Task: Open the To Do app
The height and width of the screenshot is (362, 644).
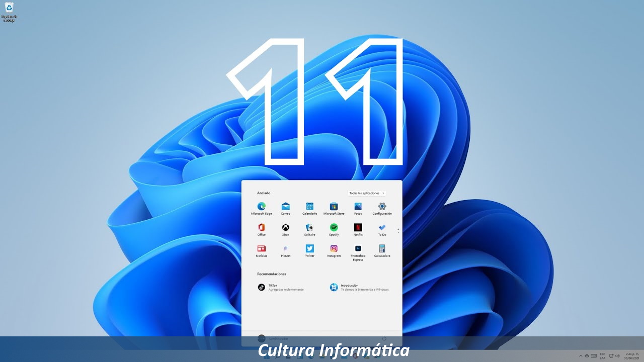Action: click(x=382, y=230)
